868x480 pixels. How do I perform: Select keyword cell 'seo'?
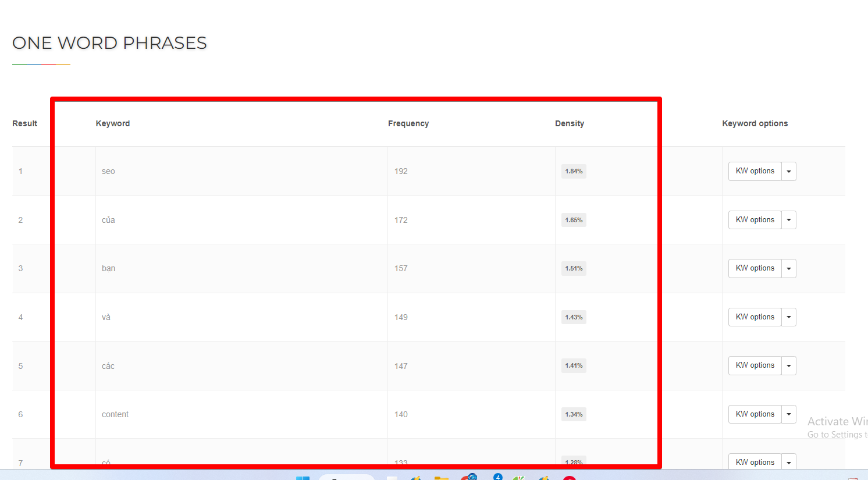(108, 171)
